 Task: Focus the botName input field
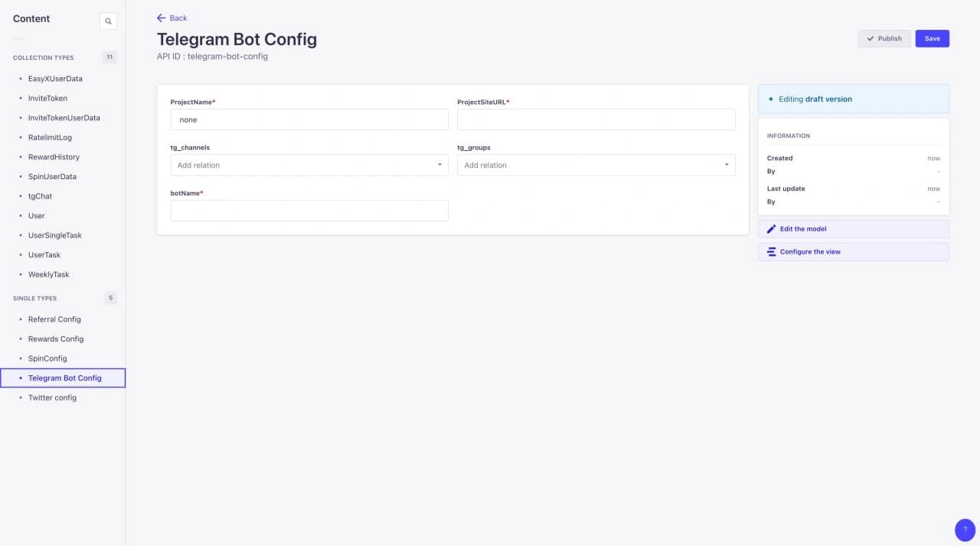pos(309,211)
